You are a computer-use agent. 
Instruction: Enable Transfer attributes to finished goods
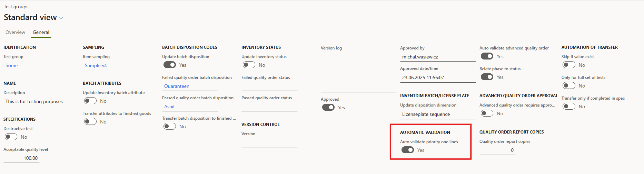[90, 122]
